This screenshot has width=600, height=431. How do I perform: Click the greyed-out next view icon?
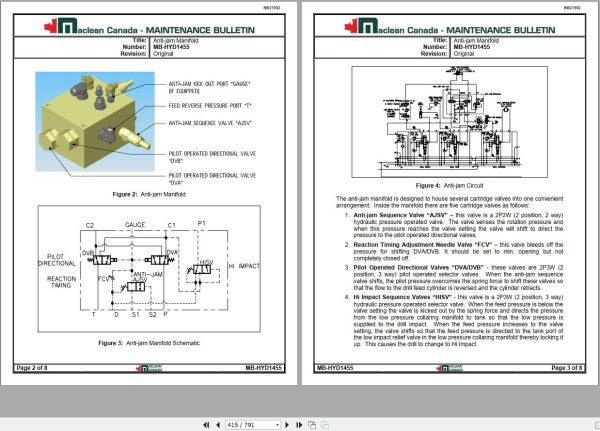(x=325, y=425)
